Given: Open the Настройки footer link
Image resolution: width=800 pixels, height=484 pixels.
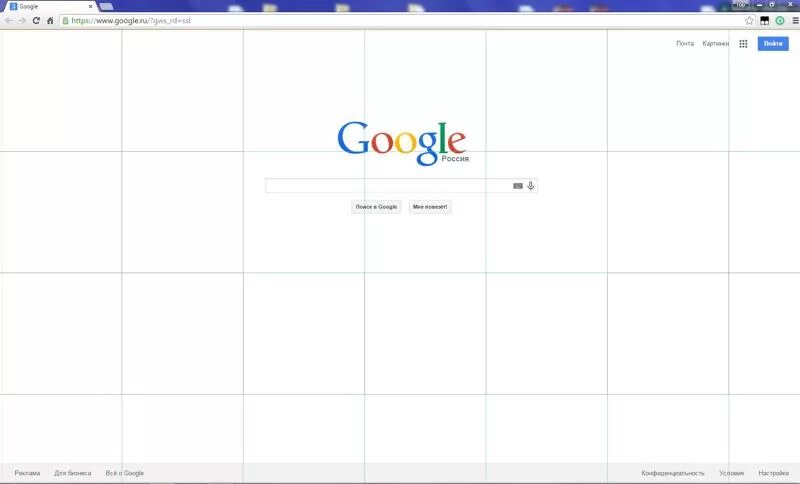Looking at the screenshot, I should (773, 473).
